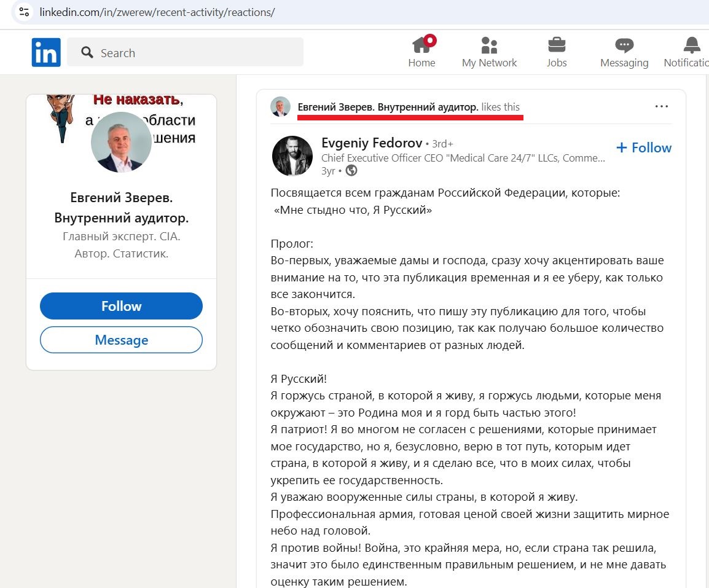The image size is (709, 588).
Task: Click the 'Главный эксперт. CIA.' headline text
Action: point(121,236)
